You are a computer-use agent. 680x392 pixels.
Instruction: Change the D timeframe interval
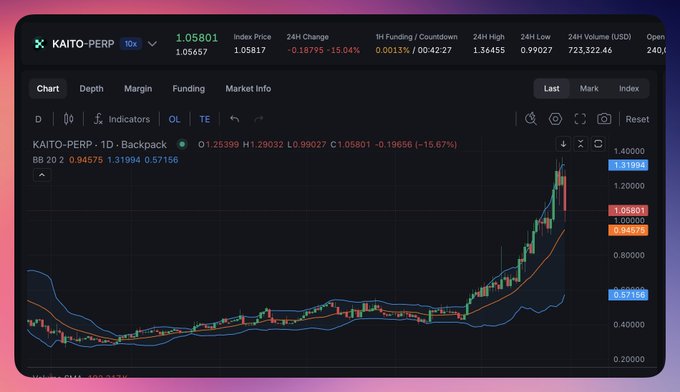tap(39, 119)
